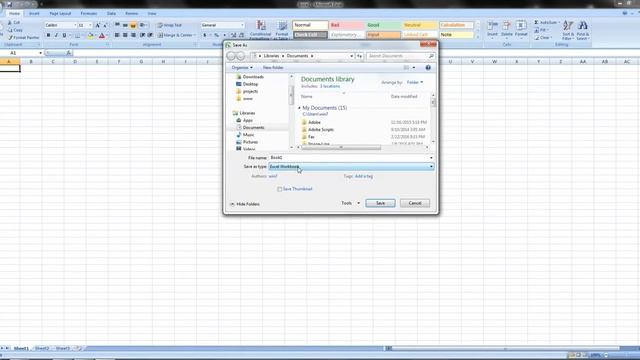
Task: Click the Cut scissors icon
Action: coord(10,22)
